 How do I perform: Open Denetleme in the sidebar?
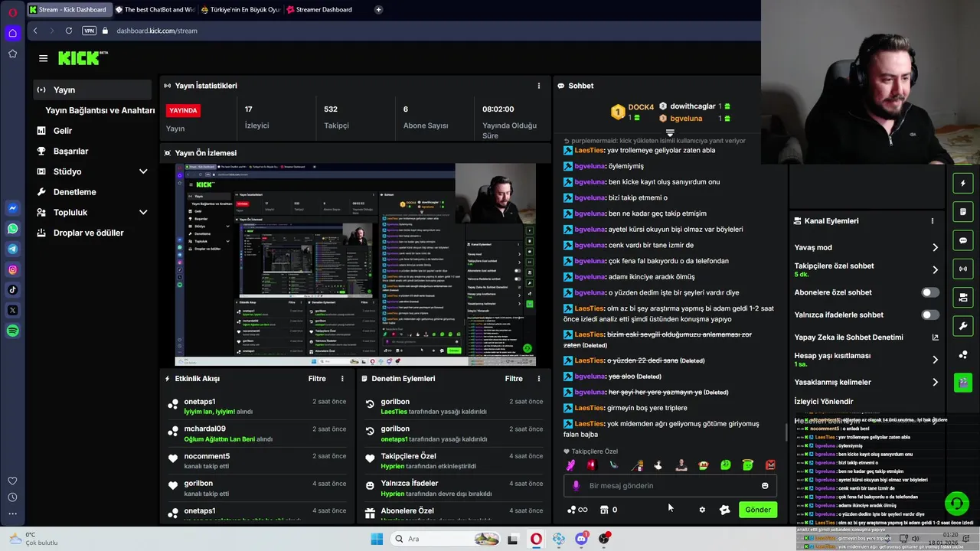click(74, 192)
